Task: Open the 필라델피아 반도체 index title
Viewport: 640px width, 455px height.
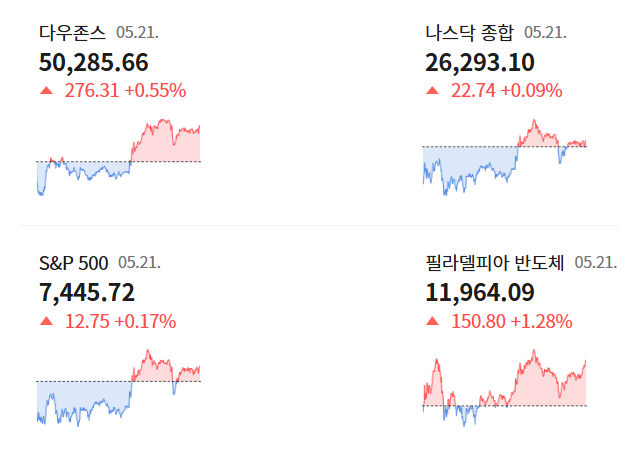Action: (495, 263)
